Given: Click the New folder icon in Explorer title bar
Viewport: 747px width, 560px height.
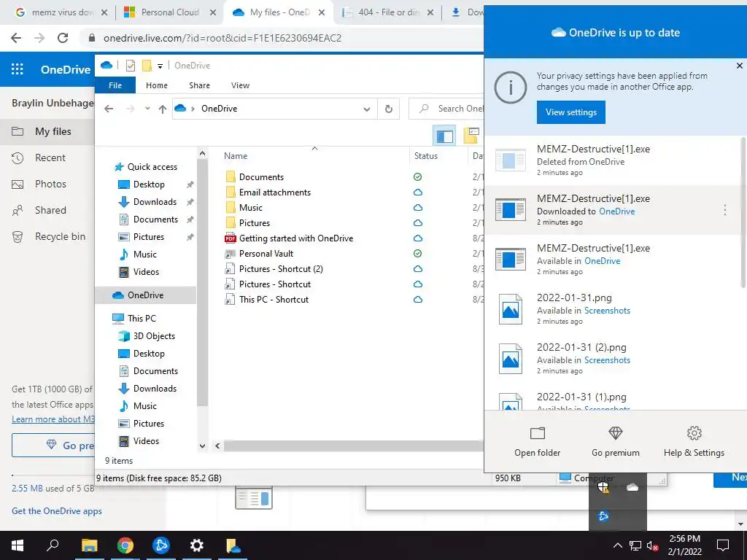Looking at the screenshot, I should (x=147, y=65).
